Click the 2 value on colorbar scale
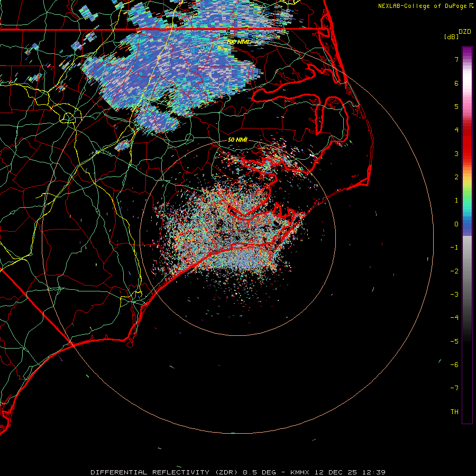The height and width of the screenshot is (476, 476). 456,177
